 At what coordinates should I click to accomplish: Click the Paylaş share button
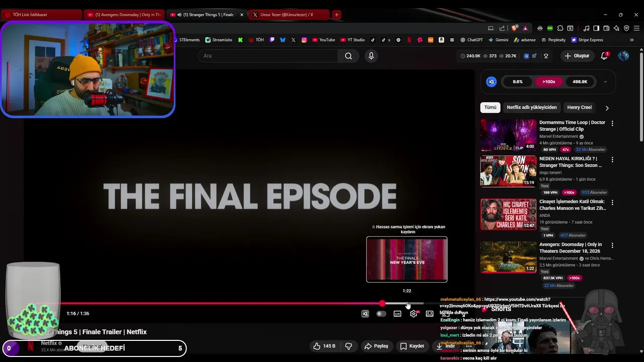click(376, 346)
